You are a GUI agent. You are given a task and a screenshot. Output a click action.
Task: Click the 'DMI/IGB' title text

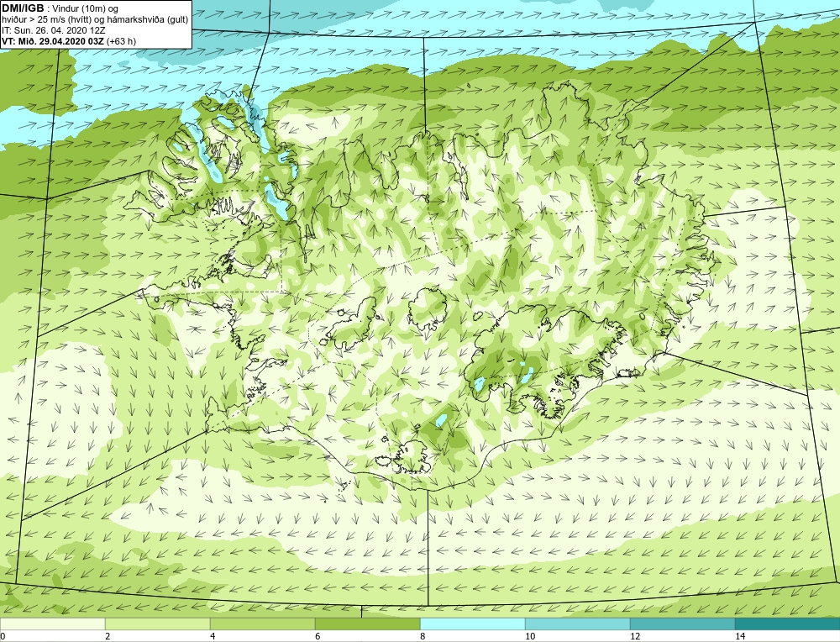tap(23, 8)
